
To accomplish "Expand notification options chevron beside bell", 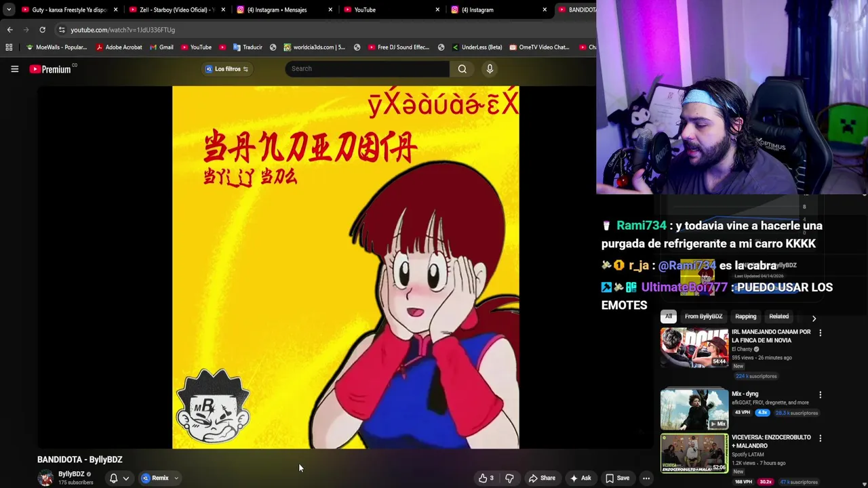I will 125,479.
